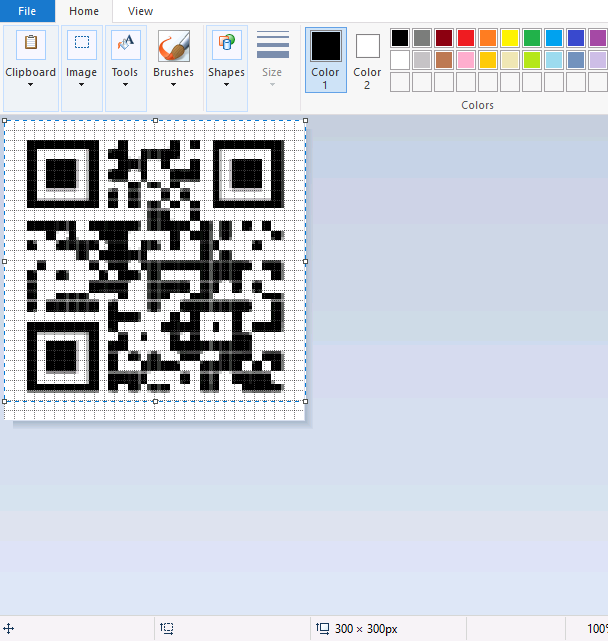Click the selection's bottom-left corner handle

[x=4, y=401]
